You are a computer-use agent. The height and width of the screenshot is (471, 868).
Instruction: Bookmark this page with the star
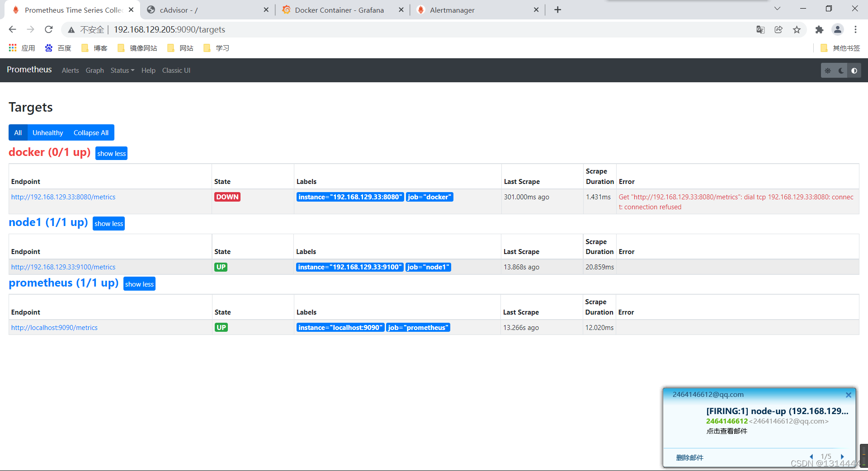coord(797,29)
